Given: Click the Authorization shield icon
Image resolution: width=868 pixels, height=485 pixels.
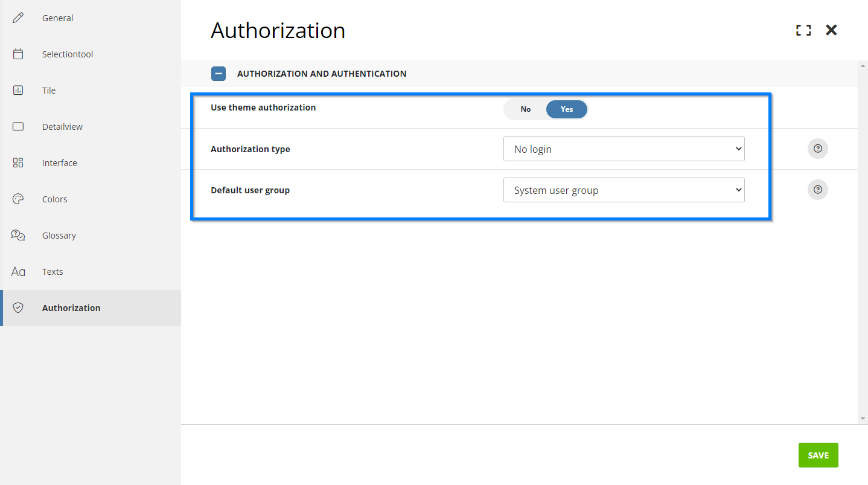Looking at the screenshot, I should [x=18, y=308].
